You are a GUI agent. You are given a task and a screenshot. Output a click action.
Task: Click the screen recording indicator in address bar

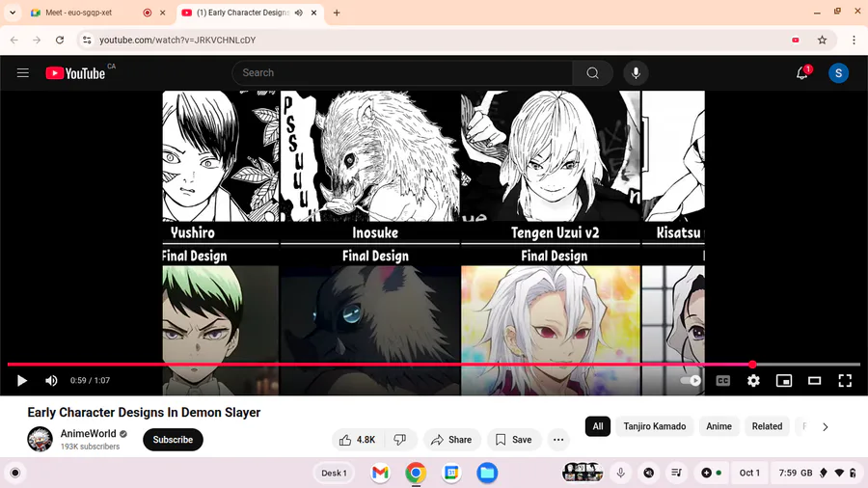796,40
